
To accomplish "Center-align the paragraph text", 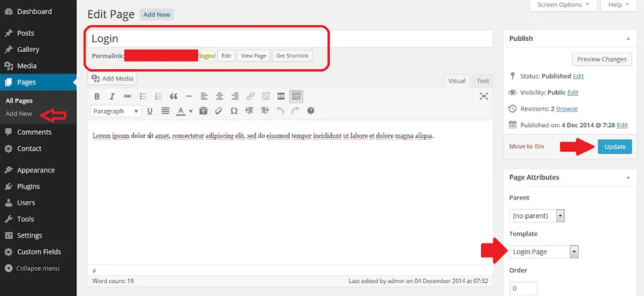I will (x=219, y=96).
